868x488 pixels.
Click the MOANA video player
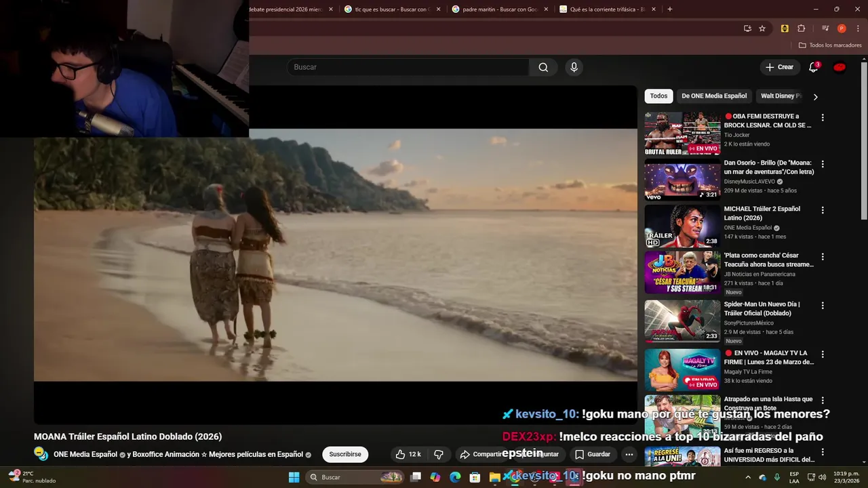(x=336, y=254)
